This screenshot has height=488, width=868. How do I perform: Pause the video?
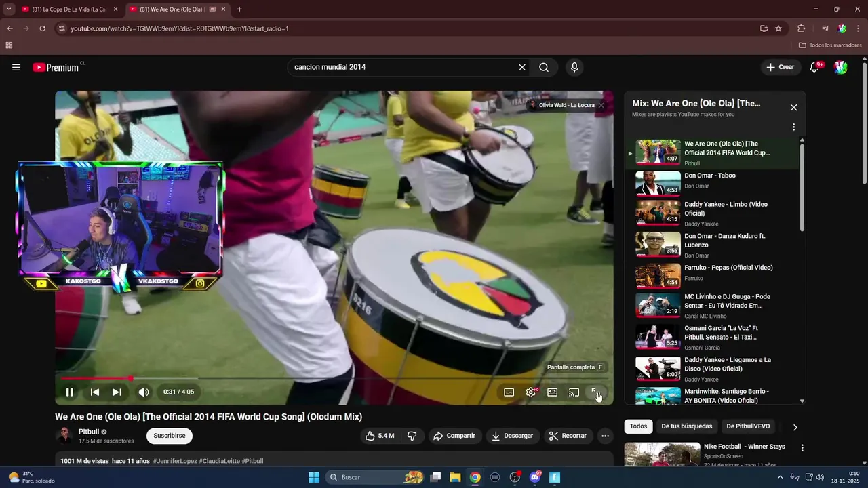pyautogui.click(x=69, y=392)
